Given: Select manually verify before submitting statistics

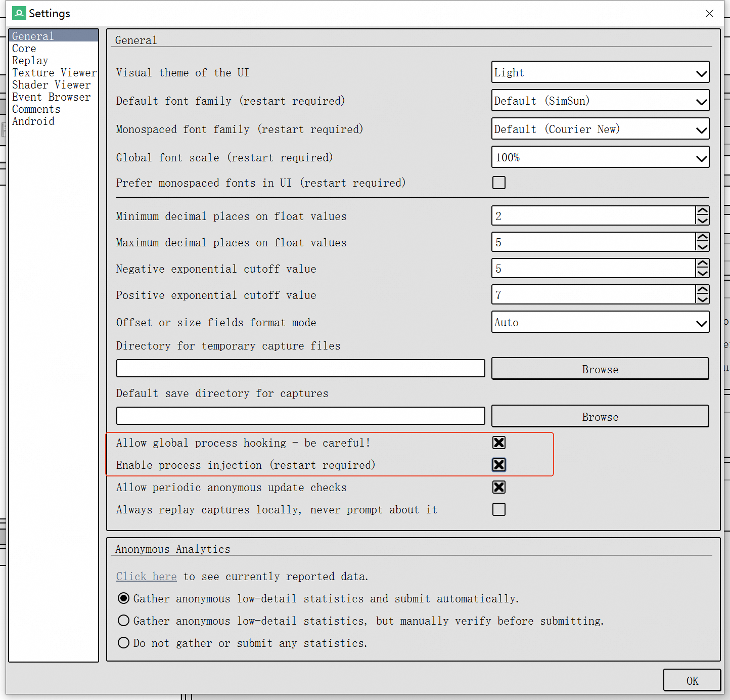Looking at the screenshot, I should pyautogui.click(x=123, y=621).
